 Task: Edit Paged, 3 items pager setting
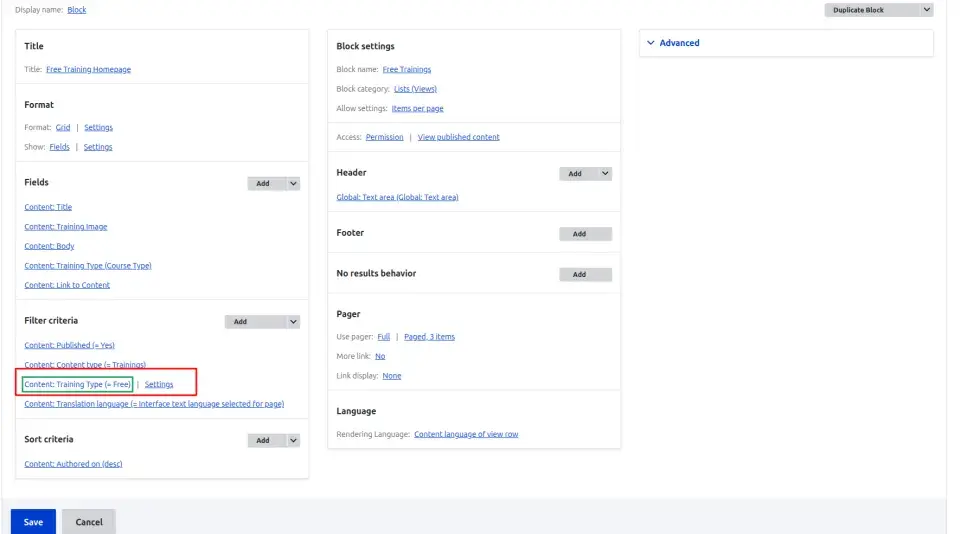pyautogui.click(x=429, y=337)
